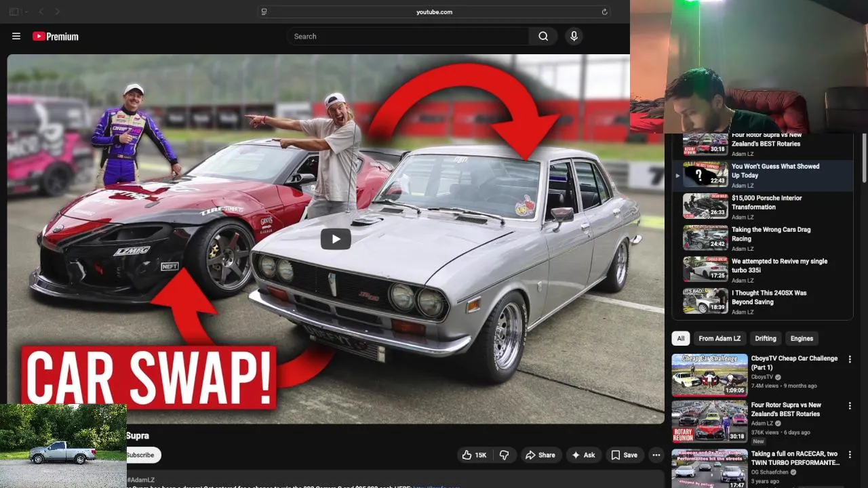Screen dimensions: 868x488
Task: Dislike the video with the thumbs down
Action: (x=504, y=455)
